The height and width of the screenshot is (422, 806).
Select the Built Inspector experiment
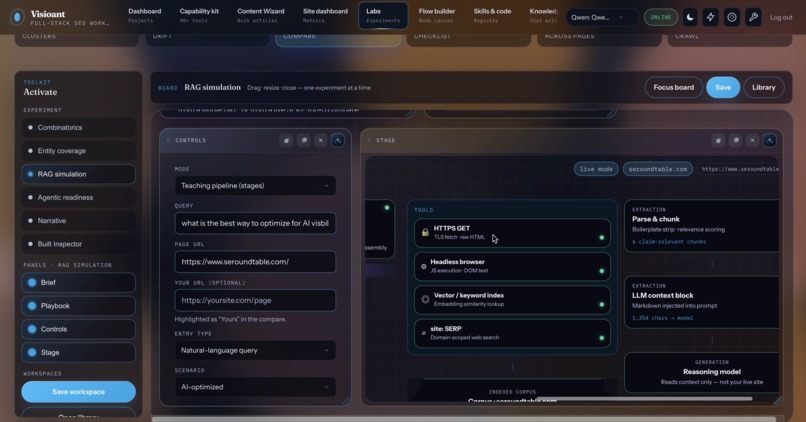(x=78, y=244)
